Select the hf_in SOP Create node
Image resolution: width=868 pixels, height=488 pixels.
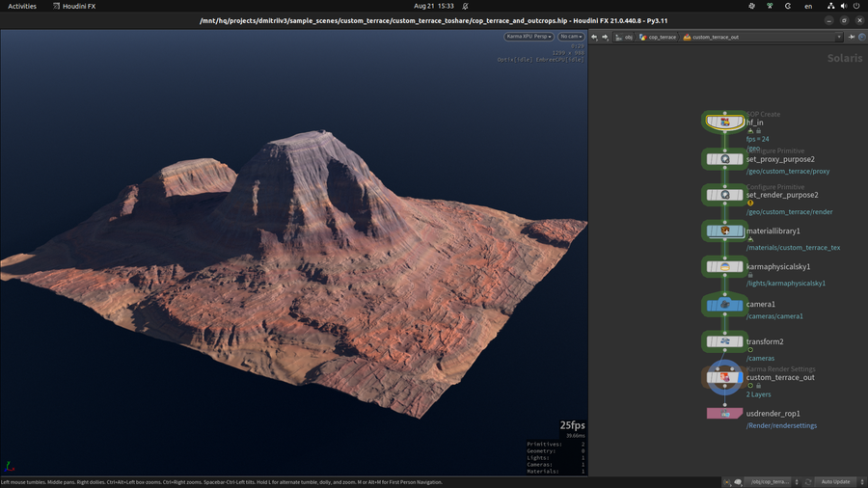click(x=725, y=122)
